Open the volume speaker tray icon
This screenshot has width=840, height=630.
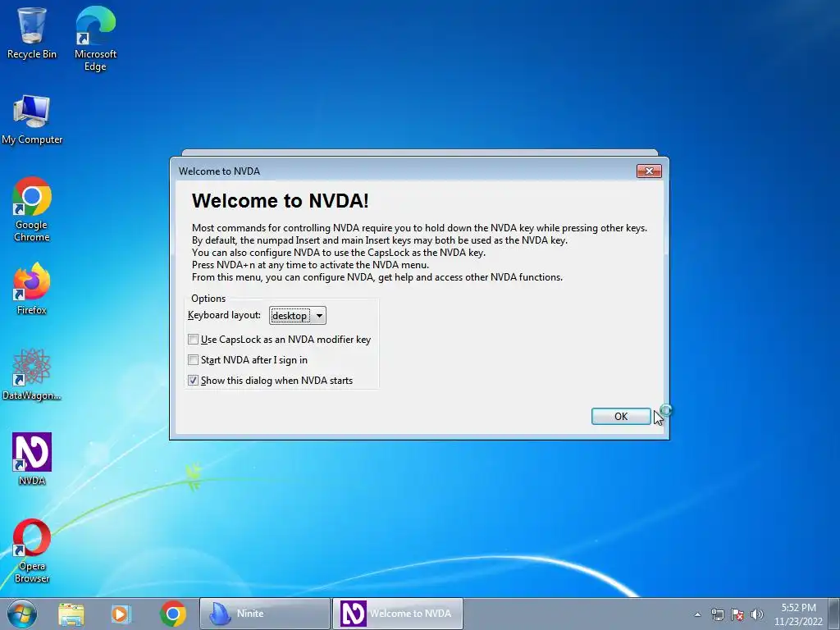click(756, 614)
